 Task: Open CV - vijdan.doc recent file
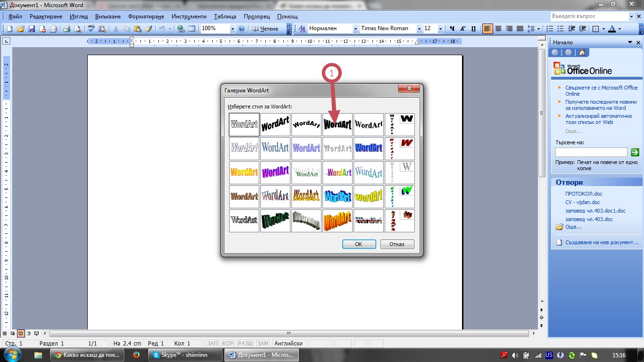(x=583, y=202)
